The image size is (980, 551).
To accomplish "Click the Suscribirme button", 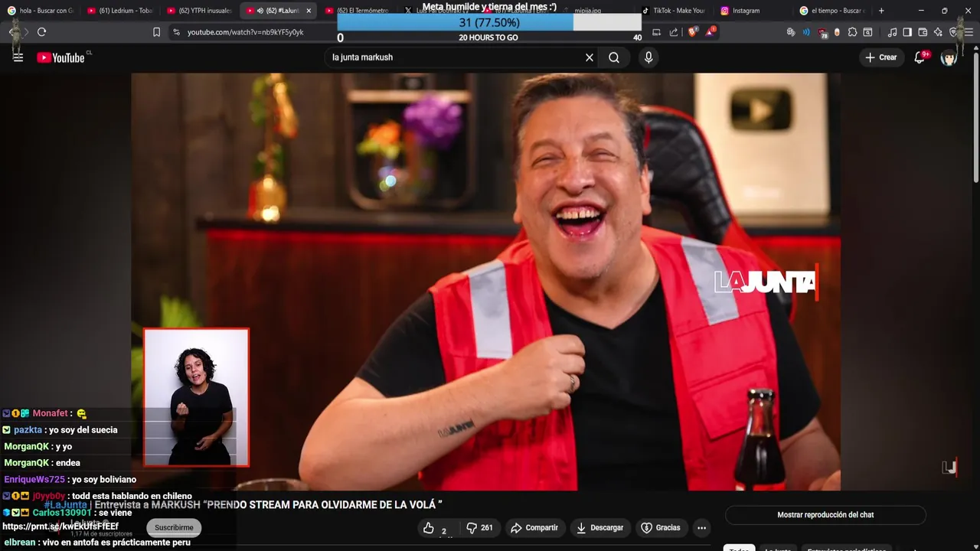I will (174, 527).
